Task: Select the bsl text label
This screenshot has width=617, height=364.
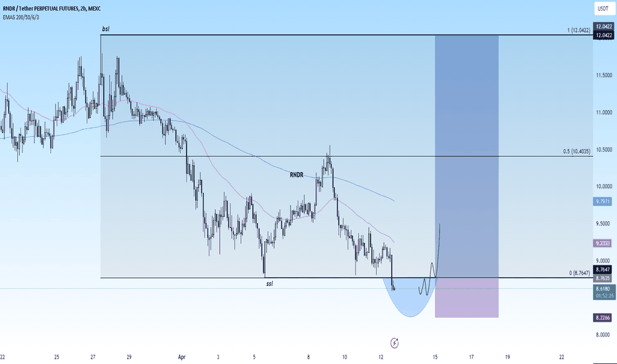Action: coord(105,28)
